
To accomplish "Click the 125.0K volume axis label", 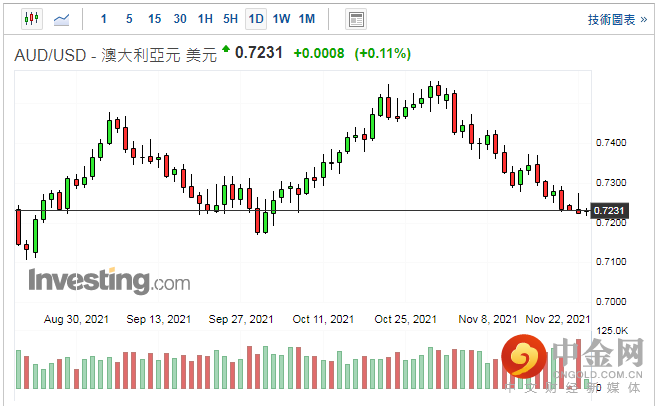I will 612,331.
